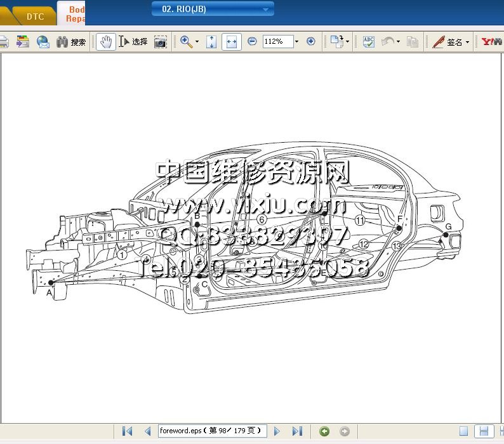This screenshot has width=504, height=444.
Task: Open the Body Repair tab
Action: click(76, 14)
